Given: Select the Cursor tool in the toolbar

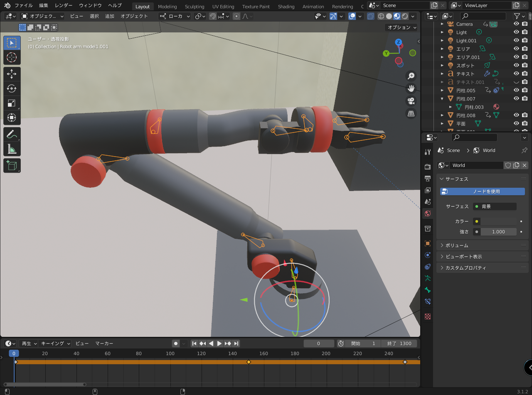Looking at the screenshot, I should [12, 57].
